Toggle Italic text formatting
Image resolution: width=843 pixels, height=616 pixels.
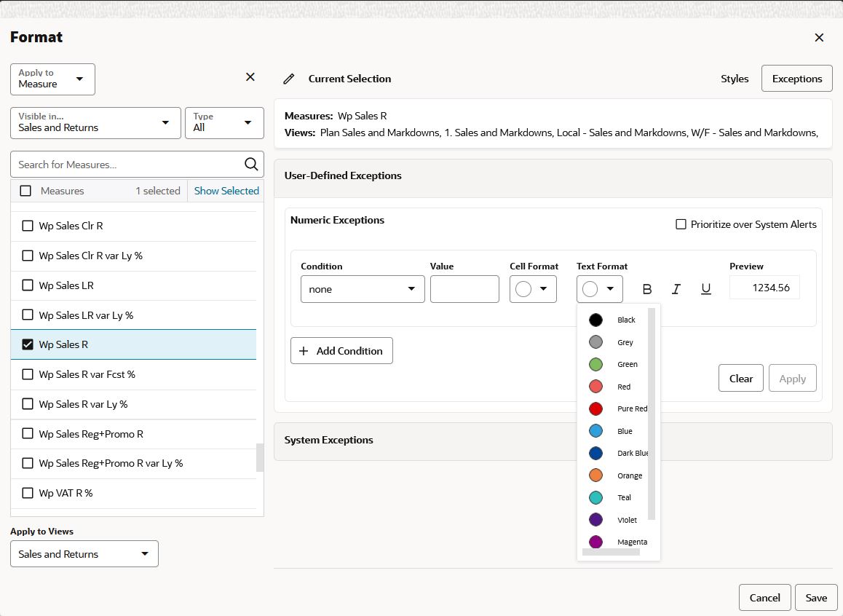click(676, 289)
